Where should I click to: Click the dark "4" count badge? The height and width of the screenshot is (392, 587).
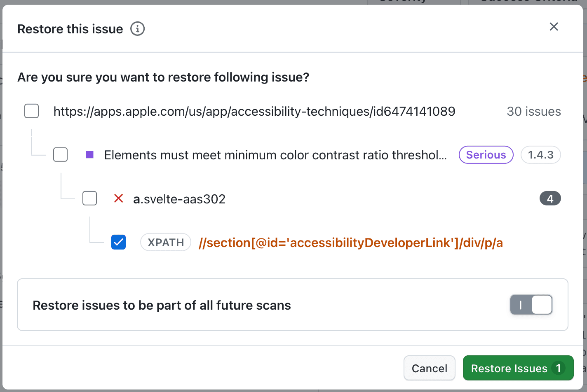pyautogui.click(x=550, y=198)
